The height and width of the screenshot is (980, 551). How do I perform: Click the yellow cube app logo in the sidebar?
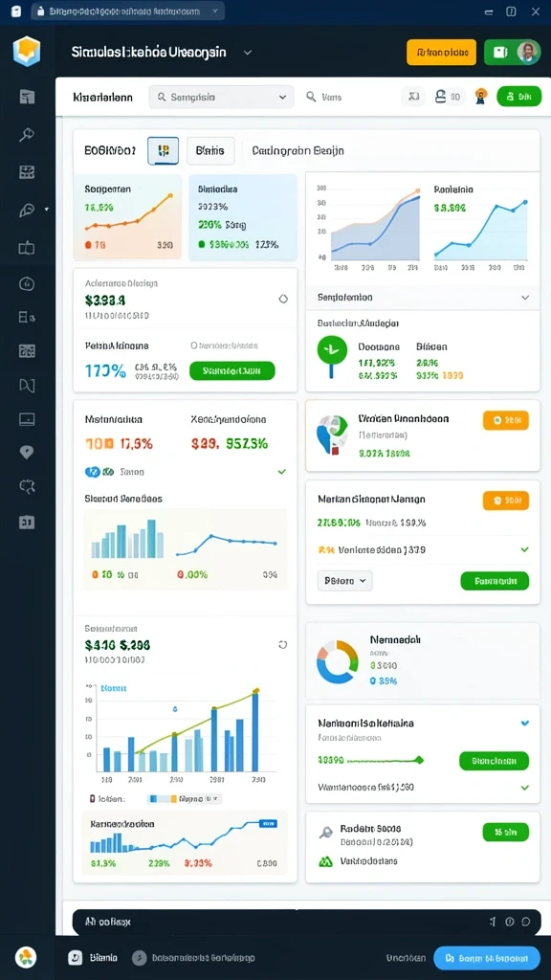pyautogui.click(x=27, y=52)
